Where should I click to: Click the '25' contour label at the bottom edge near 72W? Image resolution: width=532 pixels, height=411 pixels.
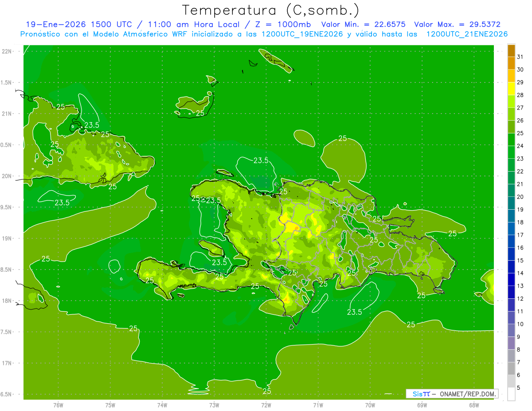(267, 391)
